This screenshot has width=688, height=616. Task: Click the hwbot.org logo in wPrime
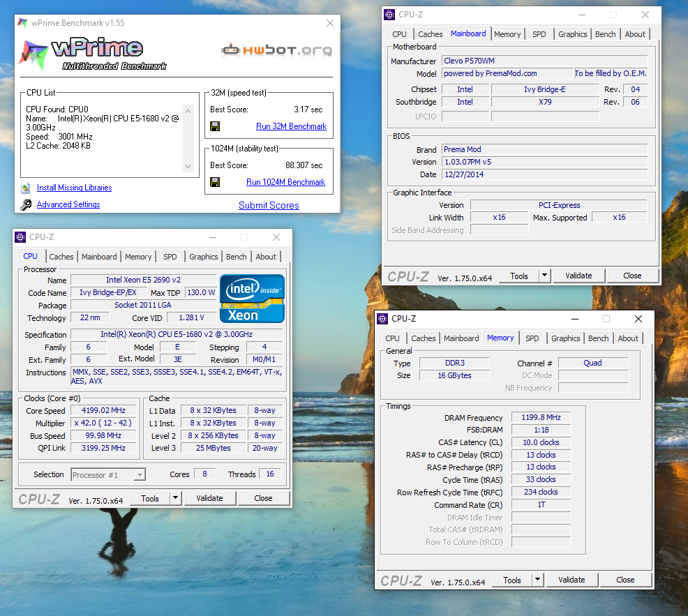pos(276,50)
